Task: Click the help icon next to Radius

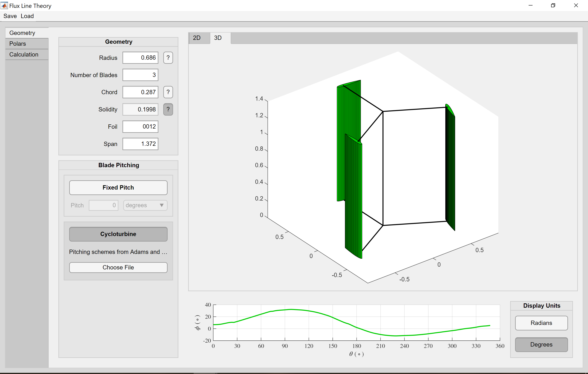Action: pos(168,58)
